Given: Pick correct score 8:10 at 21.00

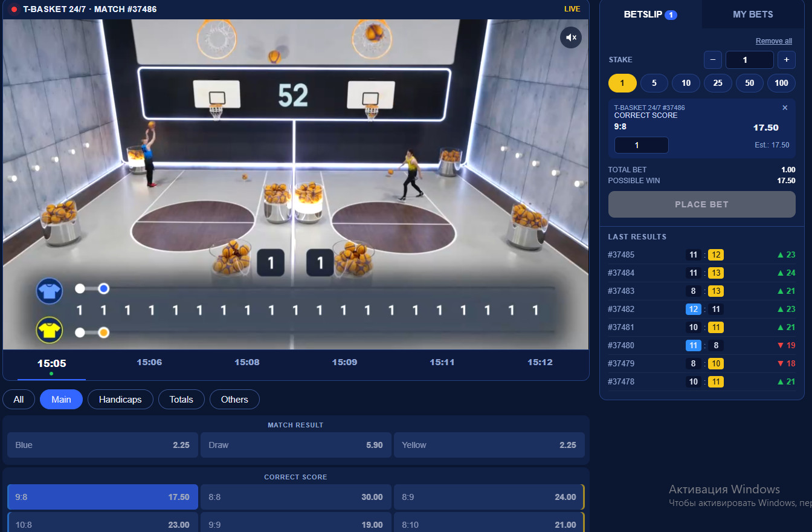Looking at the screenshot, I should point(489,524).
